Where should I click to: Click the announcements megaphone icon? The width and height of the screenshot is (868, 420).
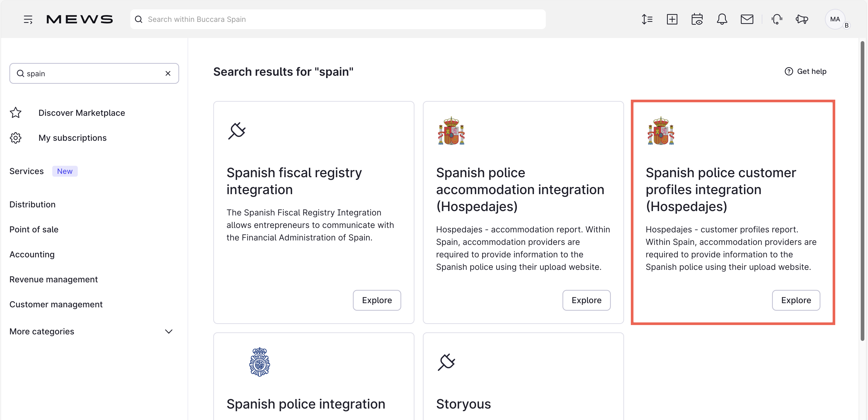802,19
